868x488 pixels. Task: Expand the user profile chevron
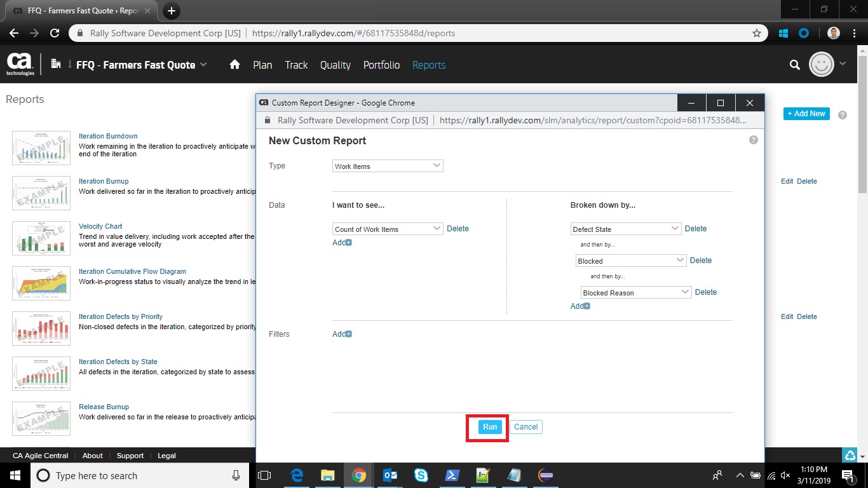tap(843, 64)
